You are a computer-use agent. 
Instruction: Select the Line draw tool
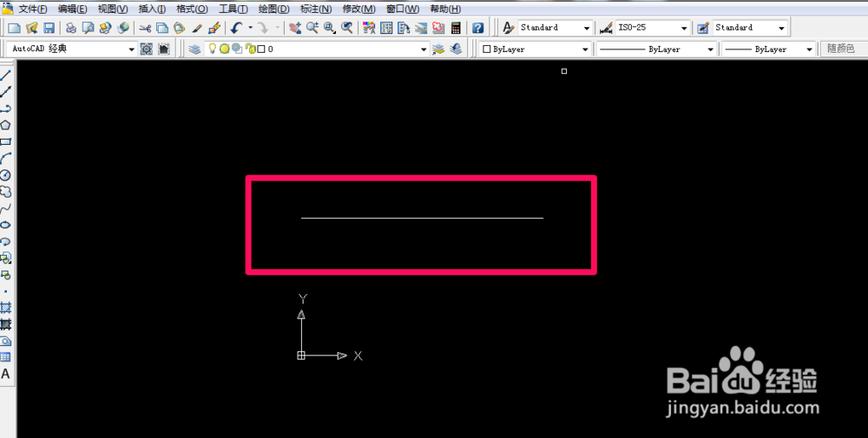click(x=5, y=75)
